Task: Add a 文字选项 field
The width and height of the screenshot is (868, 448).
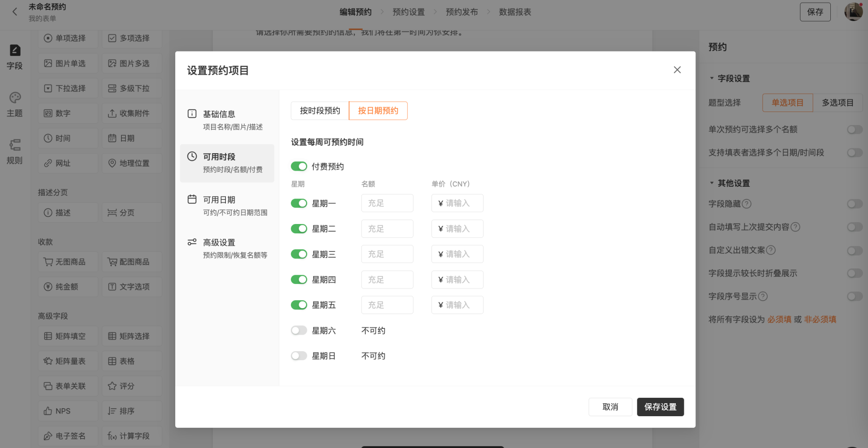Action: tap(132, 287)
